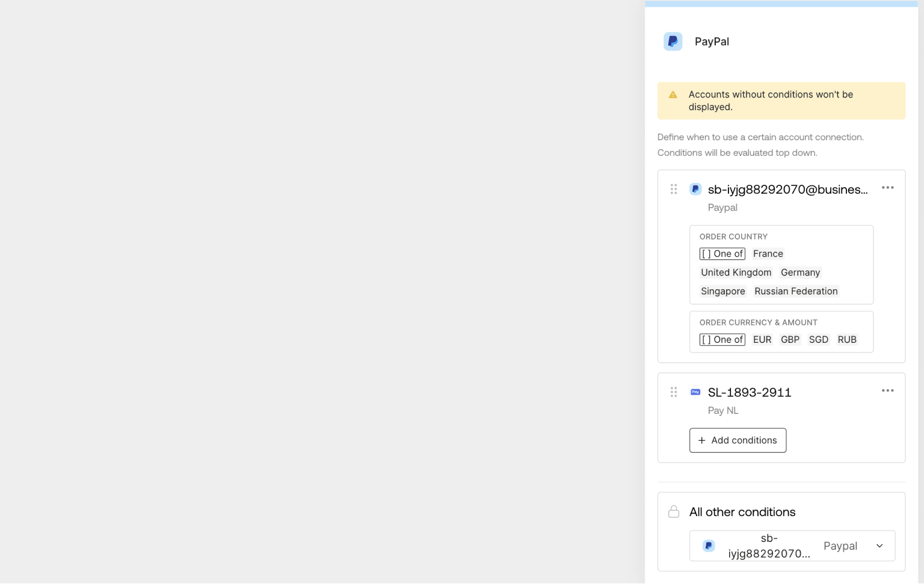Open the more options menu for SL-1893-2911
The height and width of the screenshot is (584, 924).
pos(887,391)
